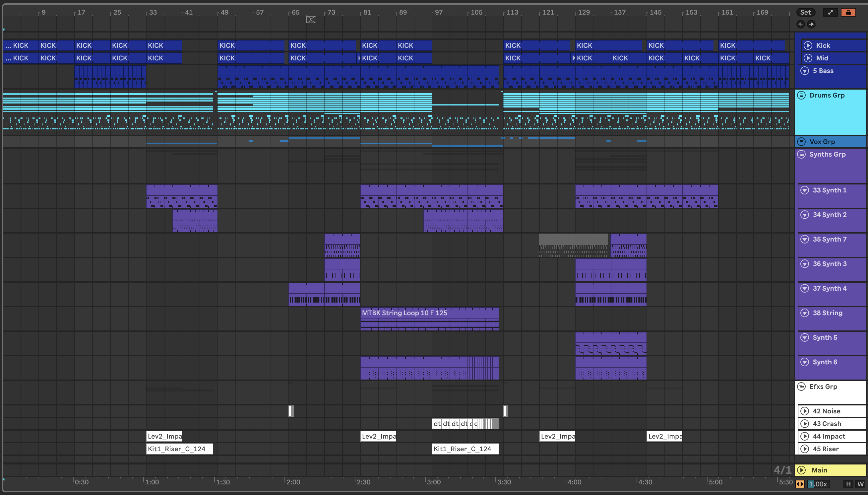Adjust the 1.00x track zoom slider

(818, 484)
